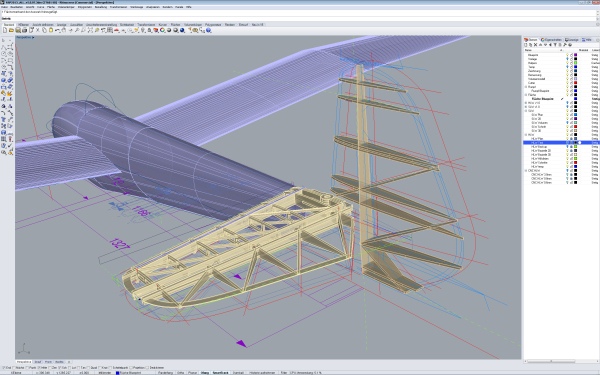This screenshot has width=600, height=375.
Task: Collapse the Fläche layer tree node
Action: [526, 95]
